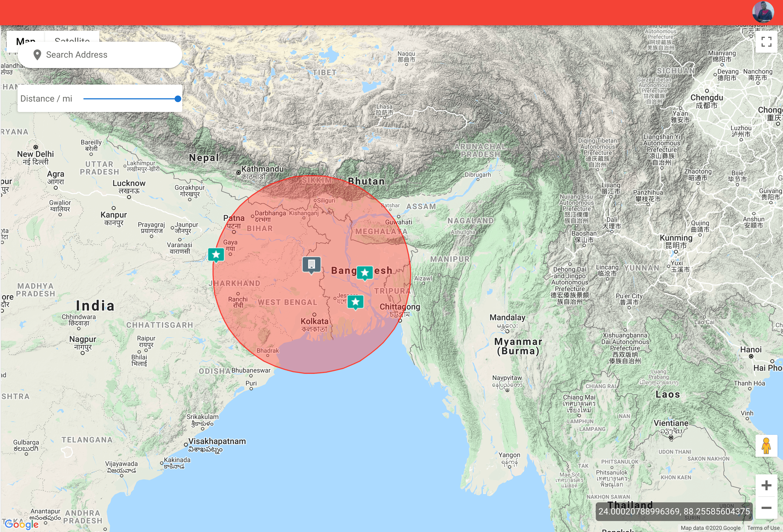783x532 pixels.
Task: Click the star marker over Bangladesh label
Action: pyautogui.click(x=365, y=272)
